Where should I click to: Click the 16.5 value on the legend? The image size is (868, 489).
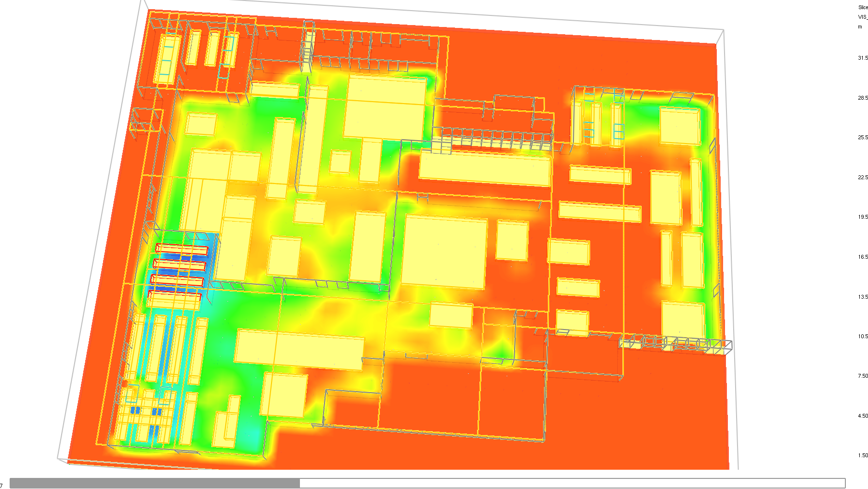tap(863, 257)
